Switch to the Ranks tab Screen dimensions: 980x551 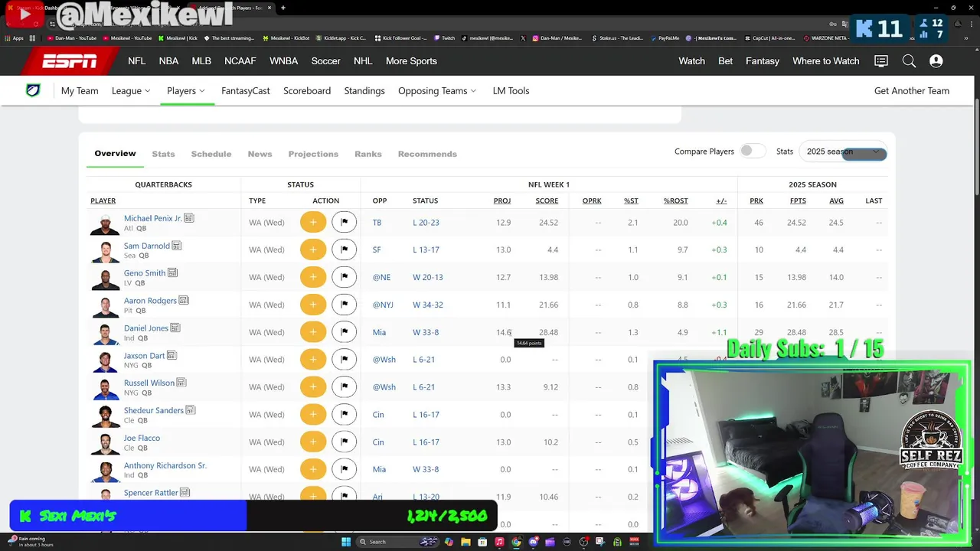[368, 154]
